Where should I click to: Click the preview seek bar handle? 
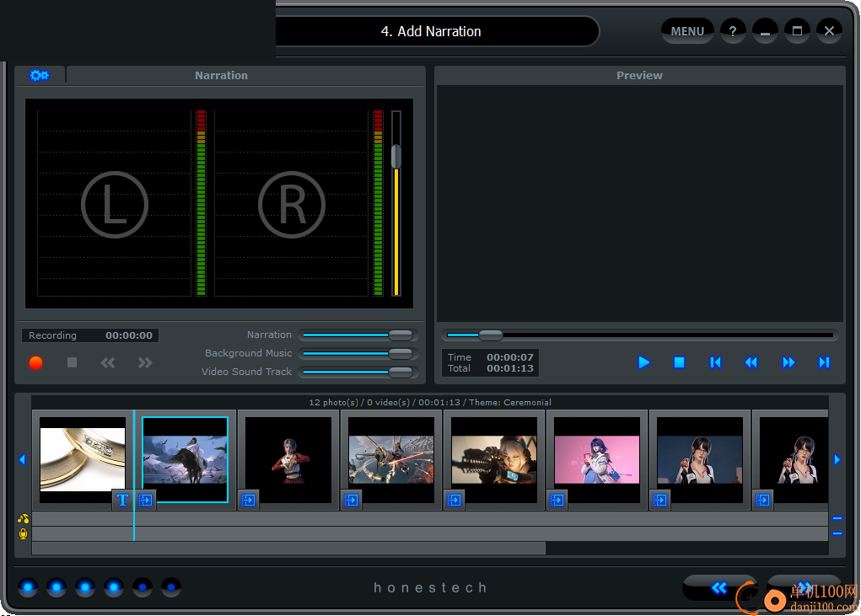tap(490, 335)
